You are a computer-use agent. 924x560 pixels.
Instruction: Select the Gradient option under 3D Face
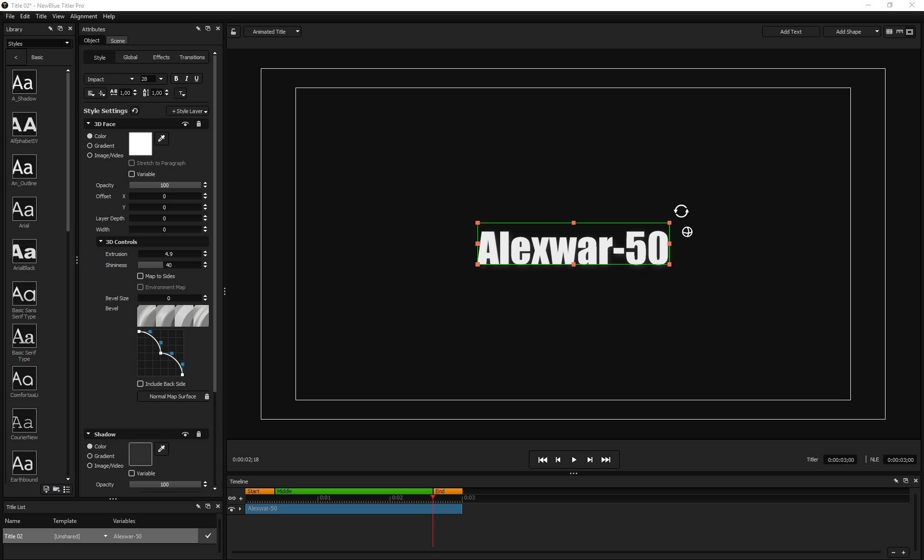tap(101, 146)
